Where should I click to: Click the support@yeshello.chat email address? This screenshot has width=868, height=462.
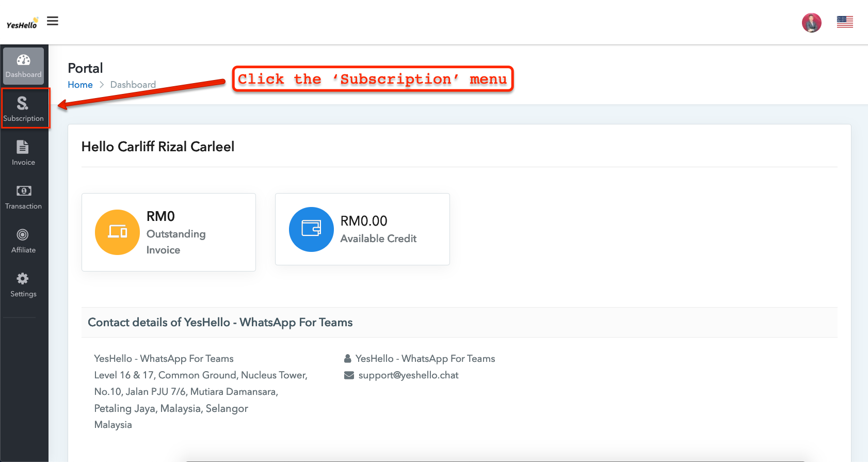point(408,375)
